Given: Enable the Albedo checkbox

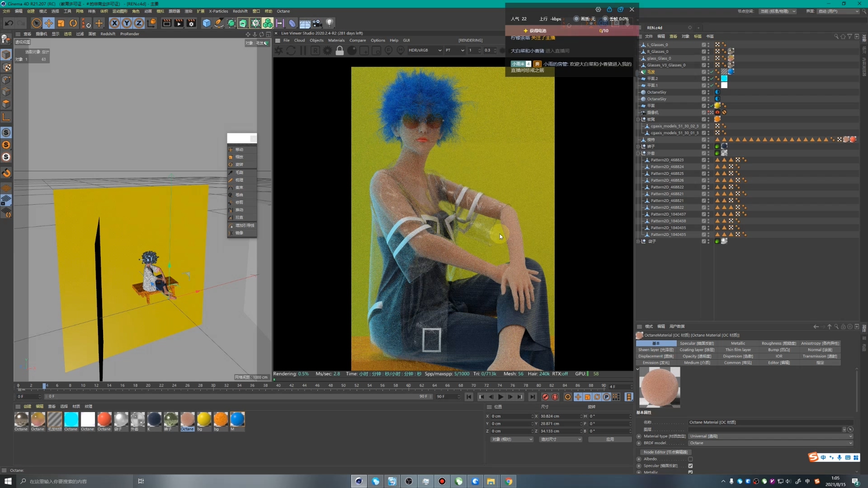Looking at the screenshot, I should [x=690, y=459].
